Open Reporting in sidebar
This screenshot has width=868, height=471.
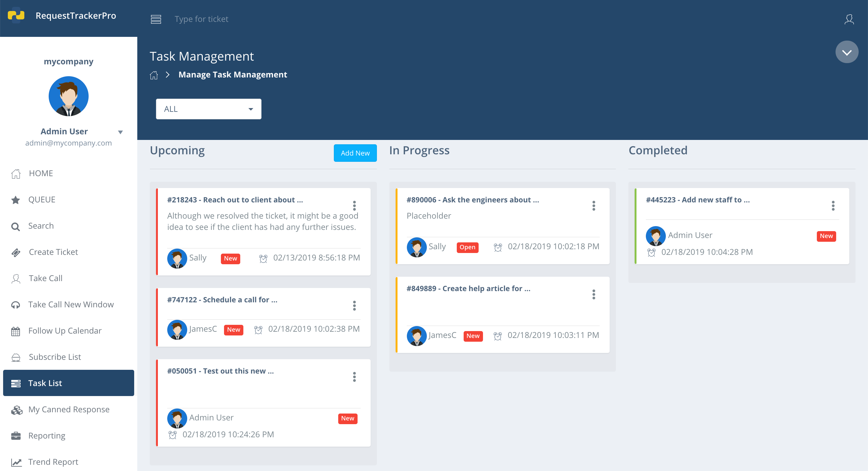coord(68,436)
